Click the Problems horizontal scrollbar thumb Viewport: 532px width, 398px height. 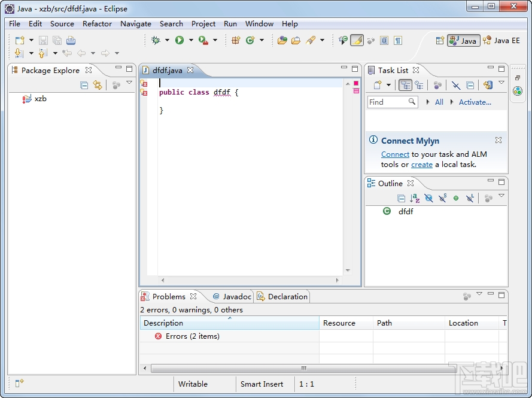(303, 368)
